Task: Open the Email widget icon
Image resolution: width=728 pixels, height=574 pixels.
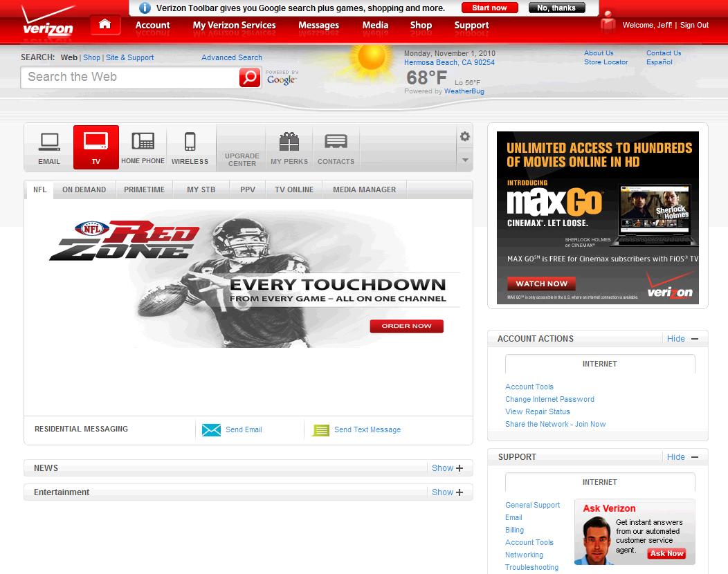Action: (x=49, y=147)
